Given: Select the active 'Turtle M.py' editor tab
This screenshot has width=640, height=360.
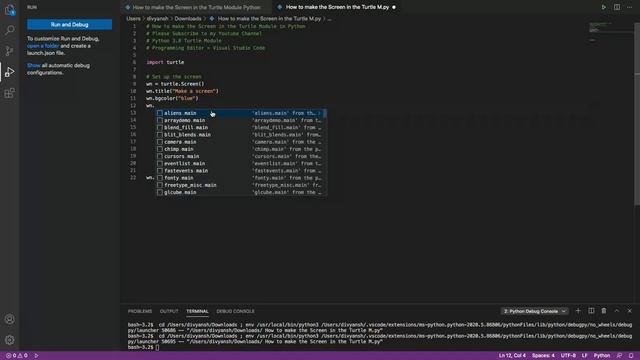Looking at the screenshot, I should pos(336,7).
